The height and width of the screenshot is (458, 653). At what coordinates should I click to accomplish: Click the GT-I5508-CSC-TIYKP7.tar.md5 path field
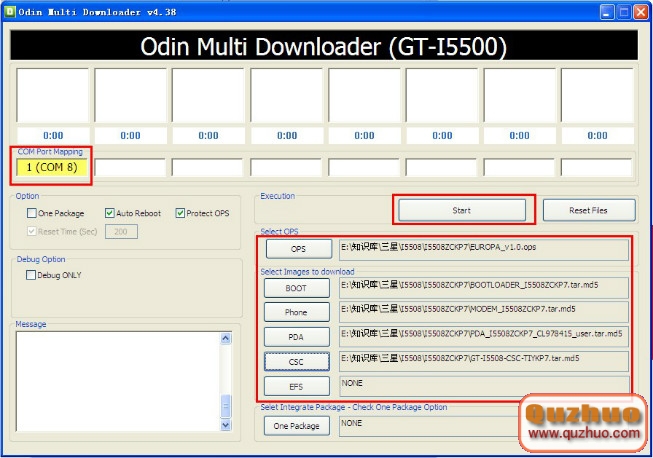point(484,361)
